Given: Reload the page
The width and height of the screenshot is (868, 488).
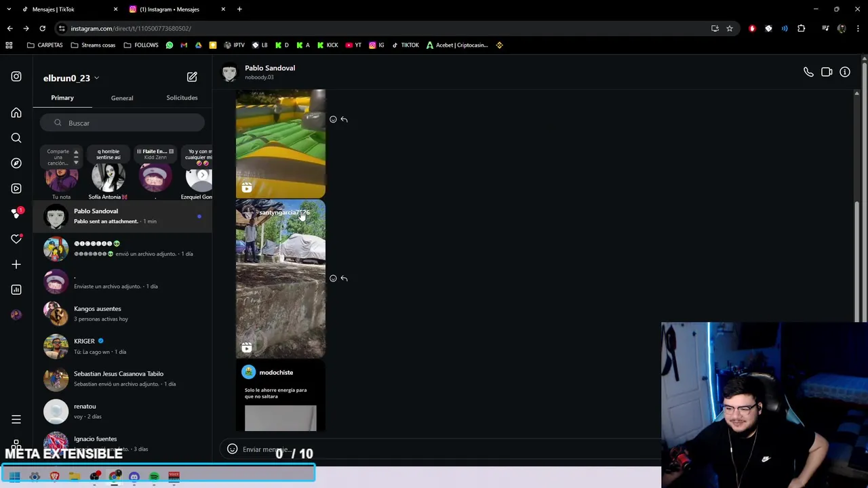Looking at the screenshot, I should tap(42, 28).
